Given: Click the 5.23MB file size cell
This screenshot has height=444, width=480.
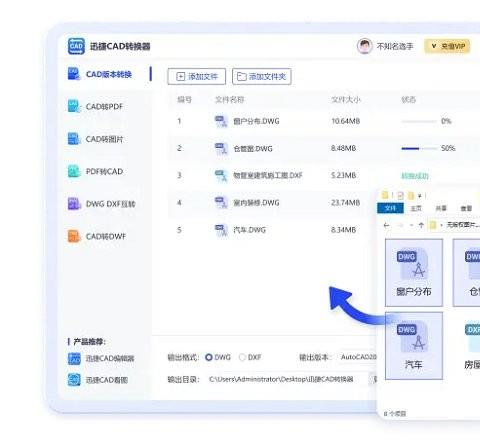Looking at the screenshot, I should (x=343, y=175).
